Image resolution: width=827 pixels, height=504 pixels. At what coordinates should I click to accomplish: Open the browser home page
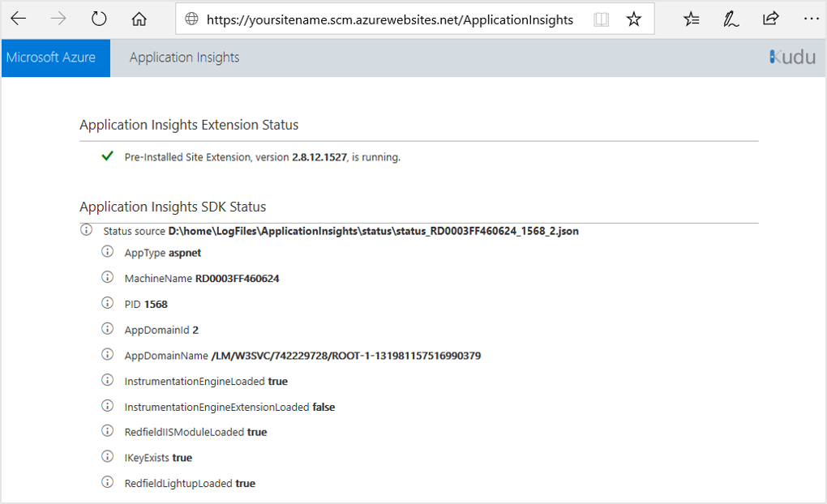[x=139, y=17]
